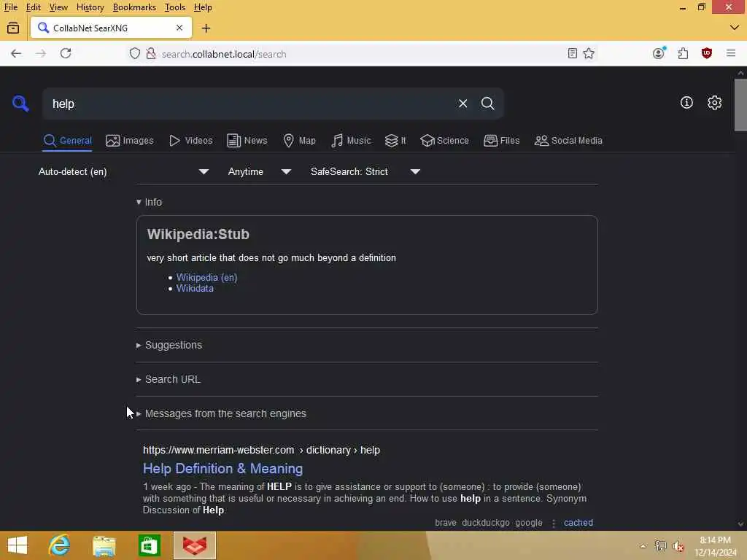Bookmark this page with star icon
The width and height of the screenshot is (747, 560).
[x=589, y=53]
